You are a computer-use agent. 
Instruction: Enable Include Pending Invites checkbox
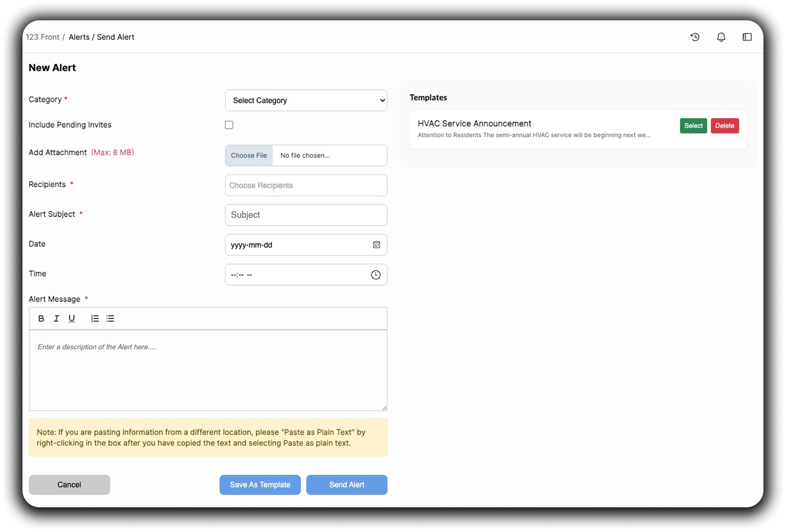(x=229, y=125)
